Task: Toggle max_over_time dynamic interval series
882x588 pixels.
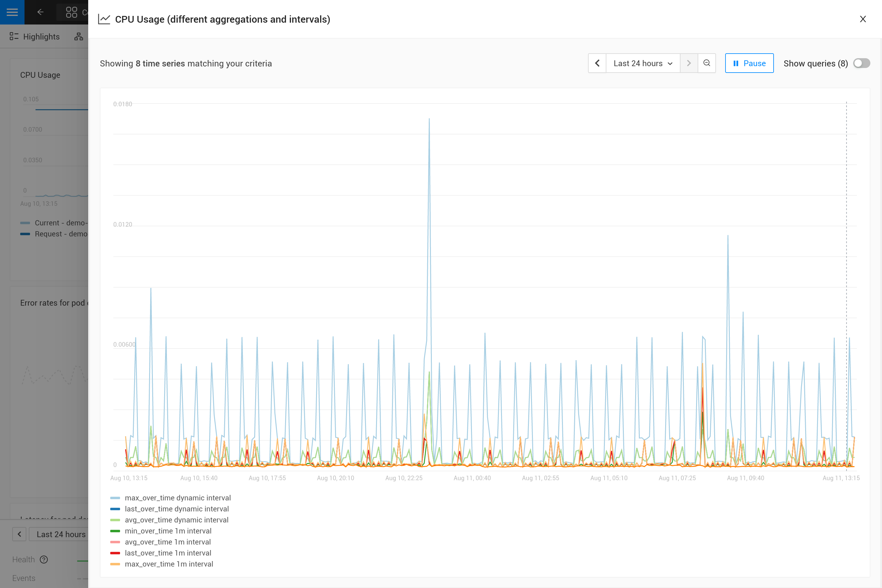Action: pos(177,498)
